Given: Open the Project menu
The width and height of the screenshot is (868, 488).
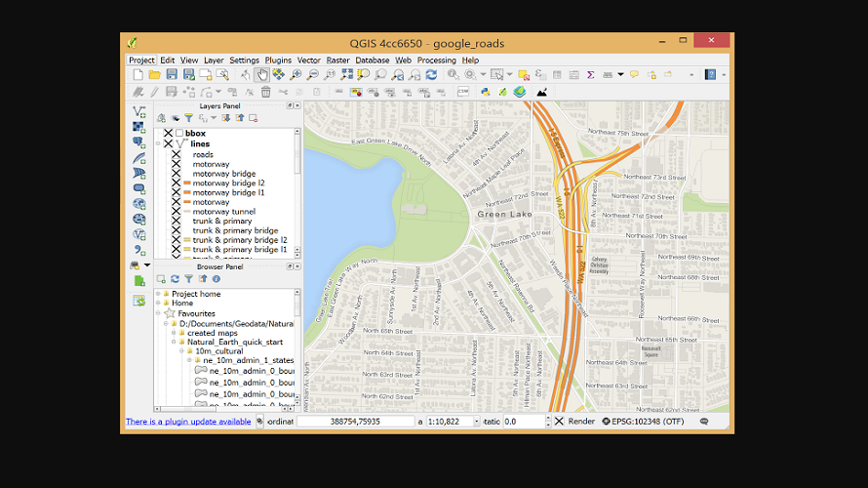Looking at the screenshot, I should [x=141, y=60].
